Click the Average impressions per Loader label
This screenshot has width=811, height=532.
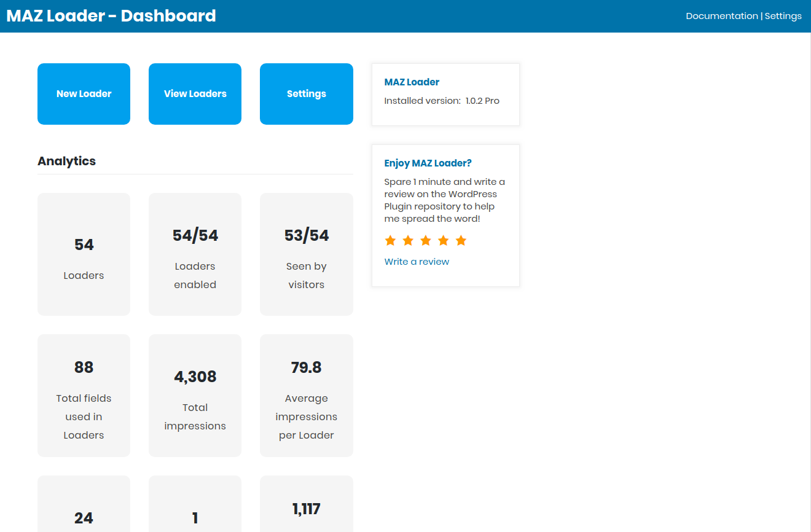[307, 417]
